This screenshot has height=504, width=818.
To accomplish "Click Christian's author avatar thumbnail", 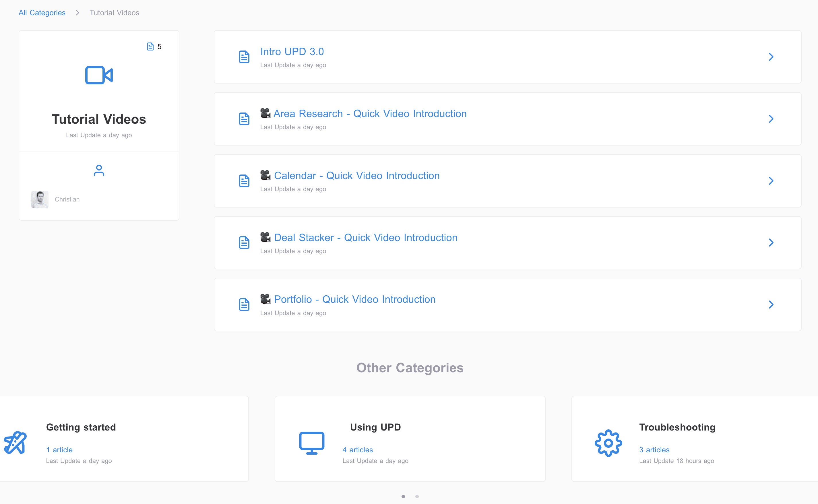I will click(40, 199).
